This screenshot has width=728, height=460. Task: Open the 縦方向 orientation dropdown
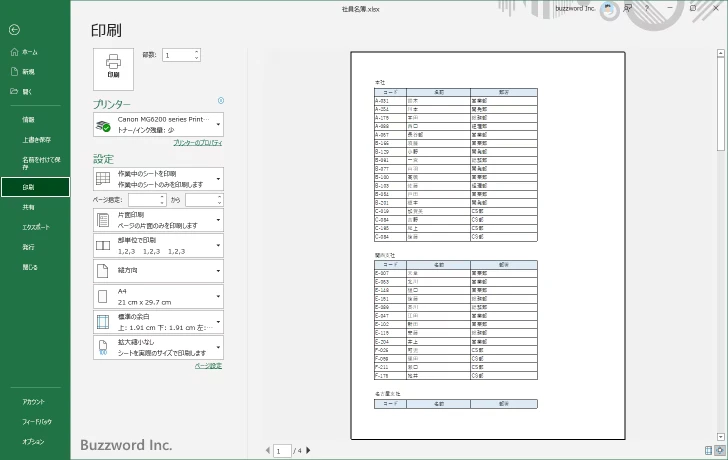coord(158,271)
